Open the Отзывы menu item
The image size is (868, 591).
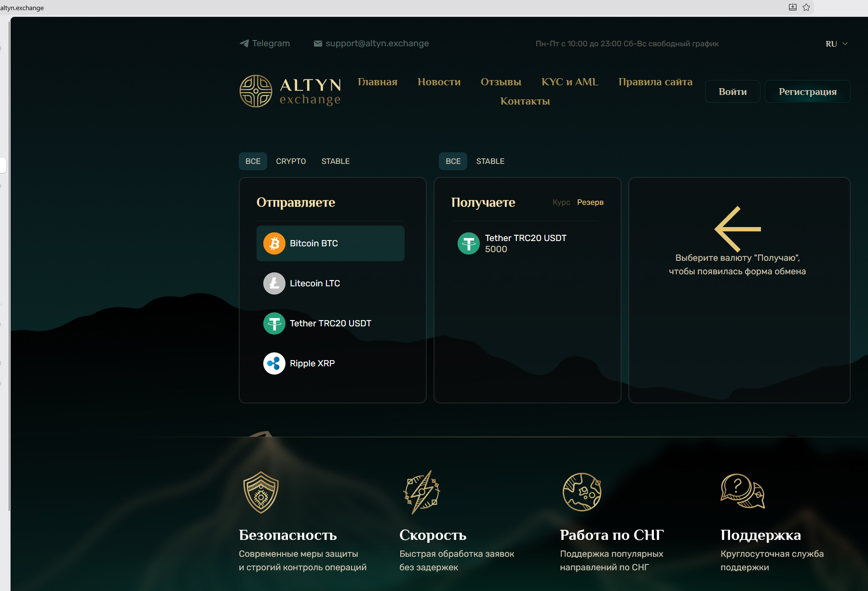[501, 82]
